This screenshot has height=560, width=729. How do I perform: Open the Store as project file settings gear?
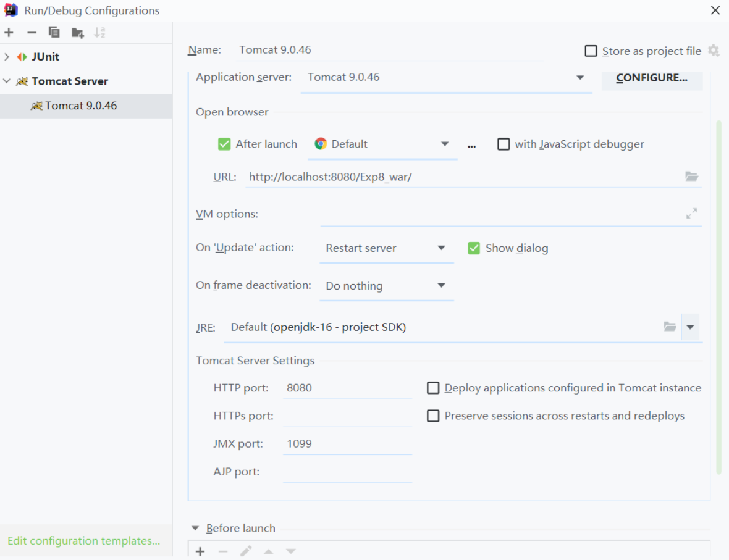click(x=714, y=51)
